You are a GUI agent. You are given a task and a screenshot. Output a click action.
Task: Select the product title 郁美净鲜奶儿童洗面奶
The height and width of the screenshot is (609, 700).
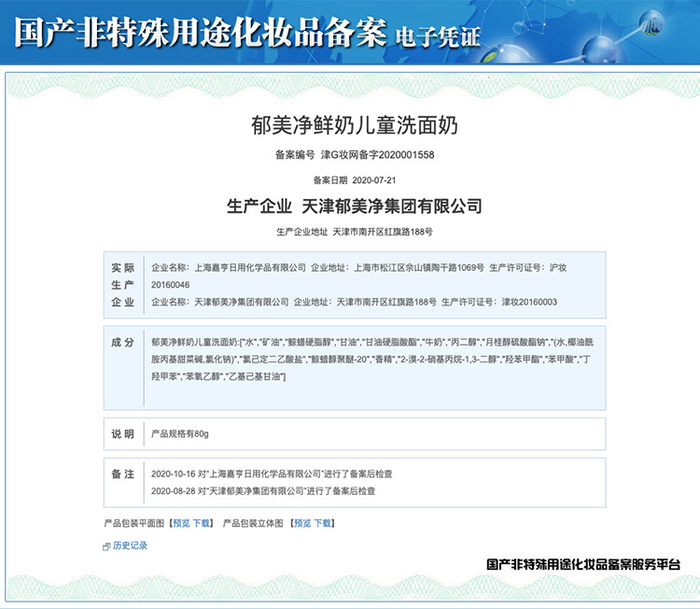pyautogui.click(x=354, y=125)
